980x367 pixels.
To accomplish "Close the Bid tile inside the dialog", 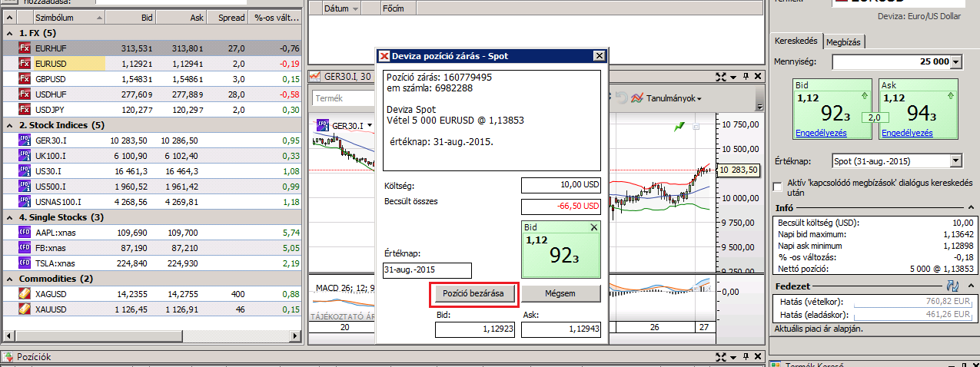I will (593, 228).
